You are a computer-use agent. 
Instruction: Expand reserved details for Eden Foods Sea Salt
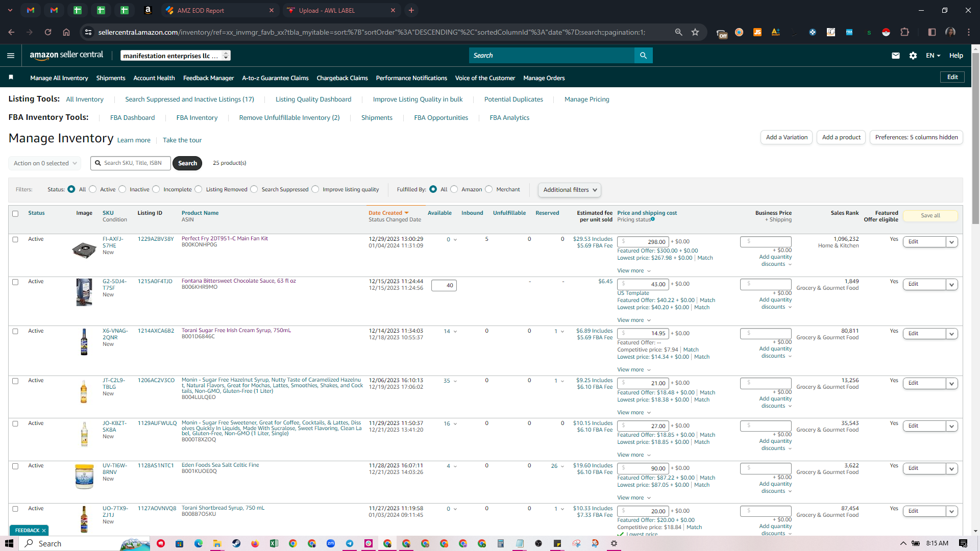562,466
